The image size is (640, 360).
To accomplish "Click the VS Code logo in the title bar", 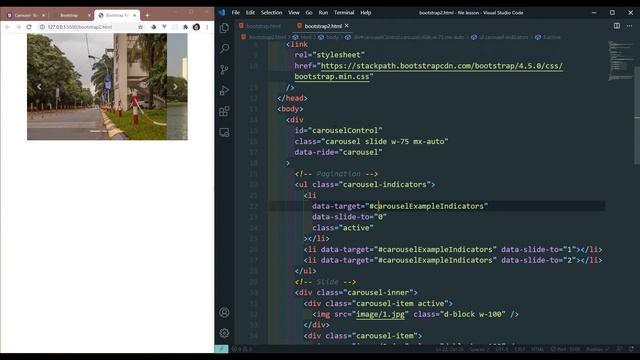I will click(x=222, y=13).
